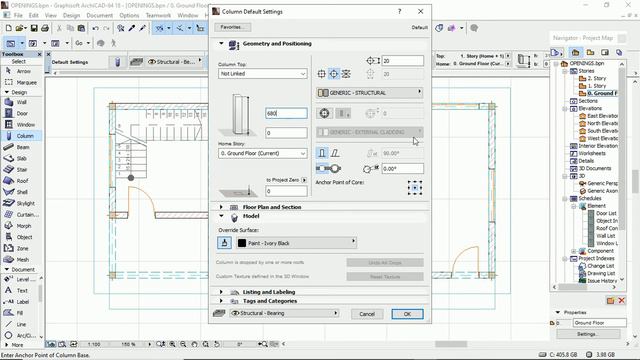Click the Print icon in main toolbar

(x=45, y=28)
